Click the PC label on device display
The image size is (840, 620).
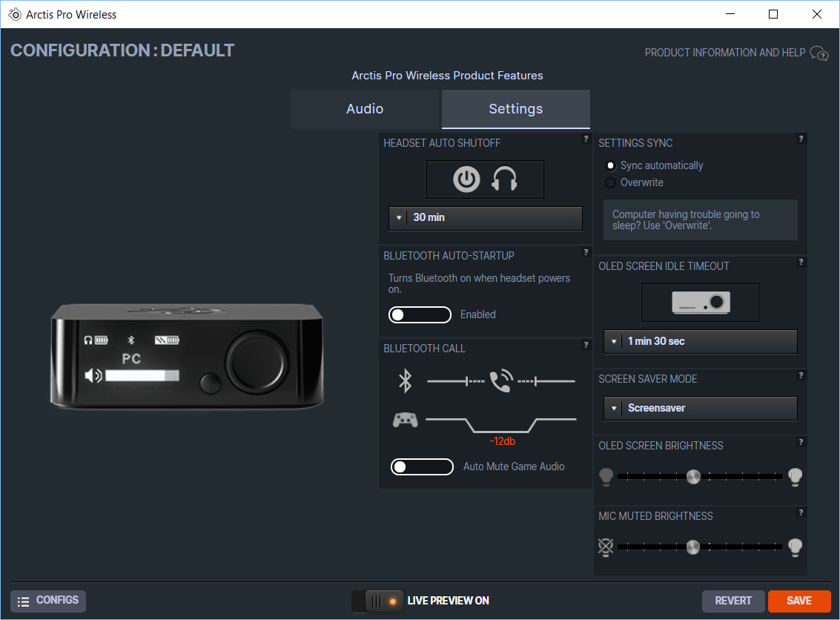(131, 358)
